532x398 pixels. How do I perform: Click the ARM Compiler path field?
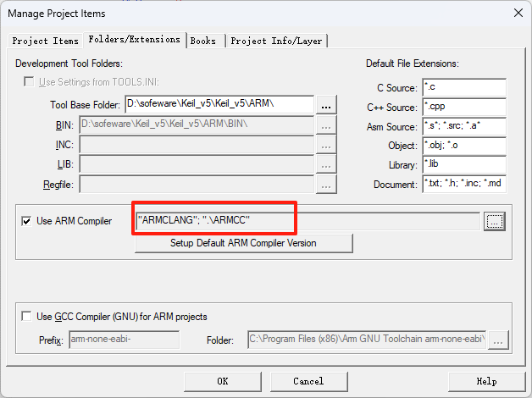click(308, 221)
